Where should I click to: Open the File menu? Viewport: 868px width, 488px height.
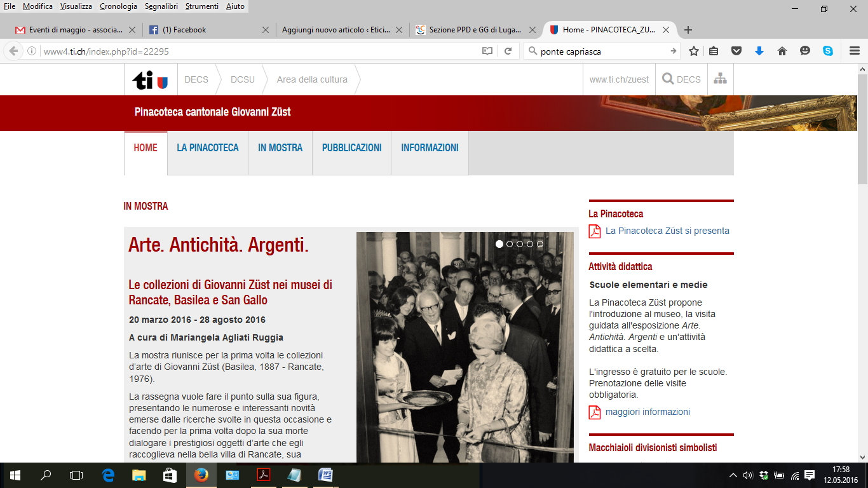10,6
